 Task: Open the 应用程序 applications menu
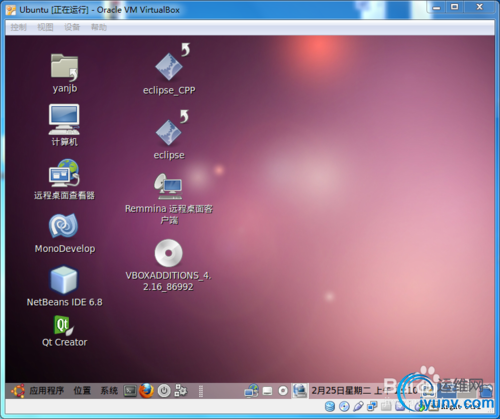[x=46, y=390]
